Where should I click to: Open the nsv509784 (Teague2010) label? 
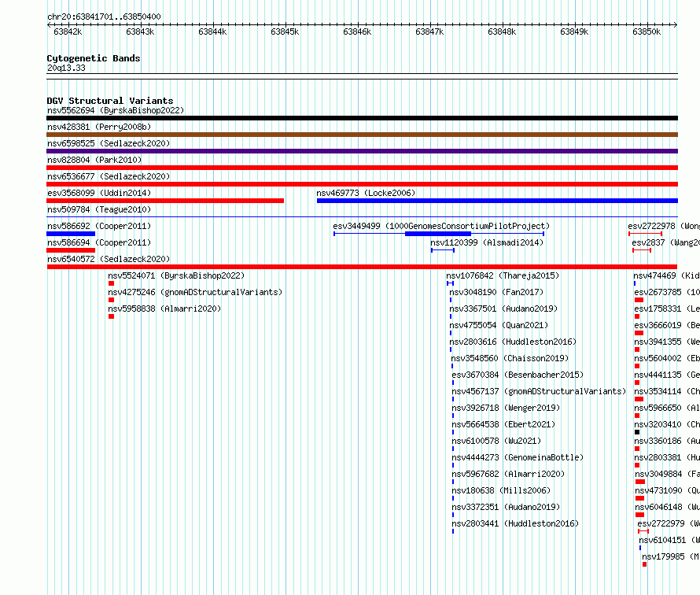coord(99,209)
